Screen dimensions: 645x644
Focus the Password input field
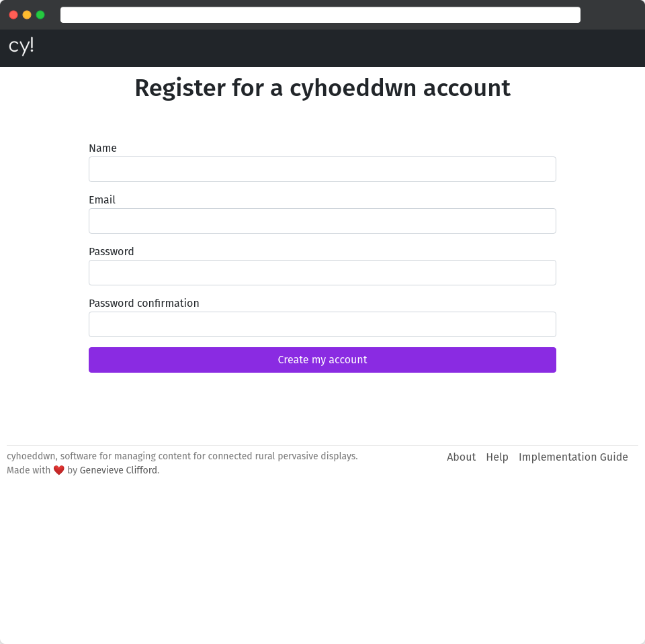(x=322, y=273)
